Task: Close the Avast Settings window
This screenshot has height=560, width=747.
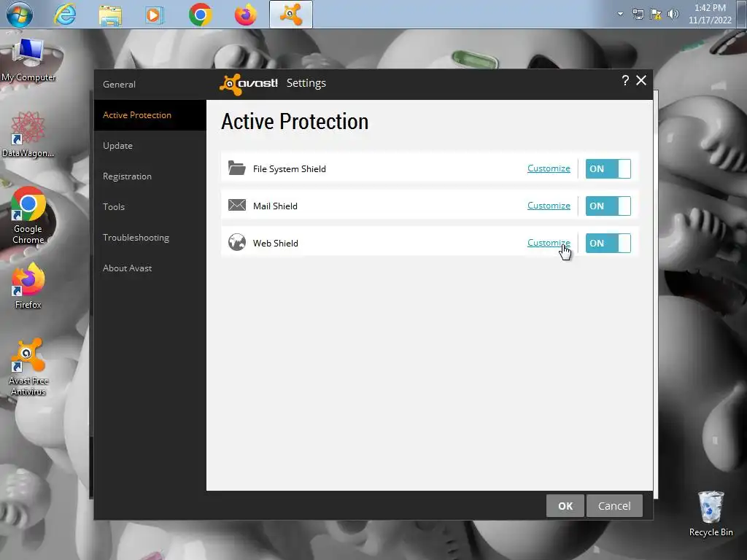Action: [x=641, y=80]
